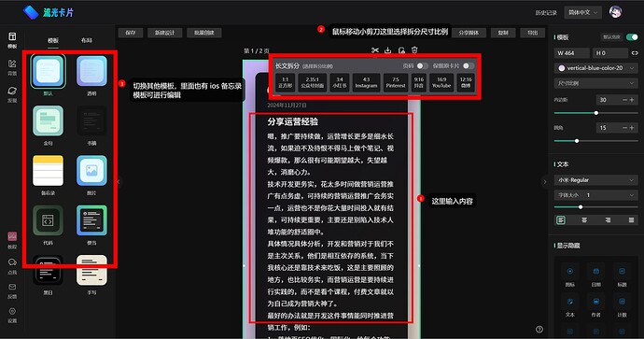Open the scissors split tool above the card

coord(375,50)
